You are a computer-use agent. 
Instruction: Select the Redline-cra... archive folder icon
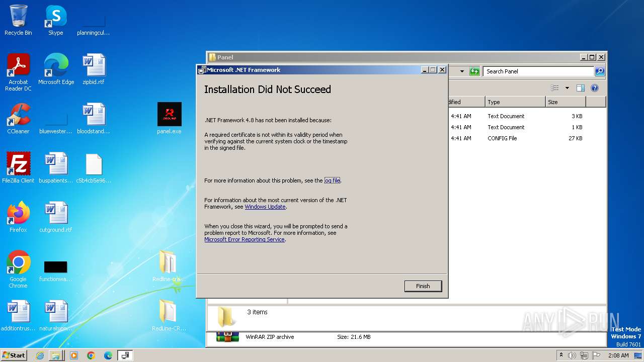tap(169, 266)
